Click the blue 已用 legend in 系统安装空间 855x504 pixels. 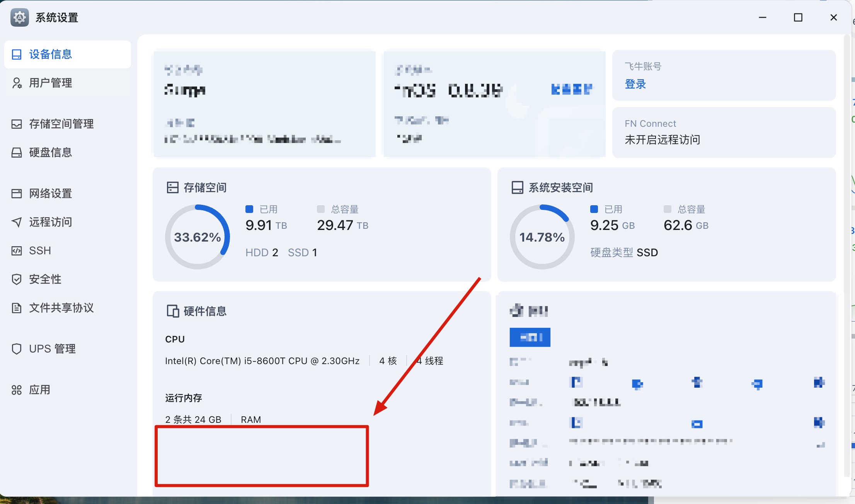pyautogui.click(x=606, y=209)
